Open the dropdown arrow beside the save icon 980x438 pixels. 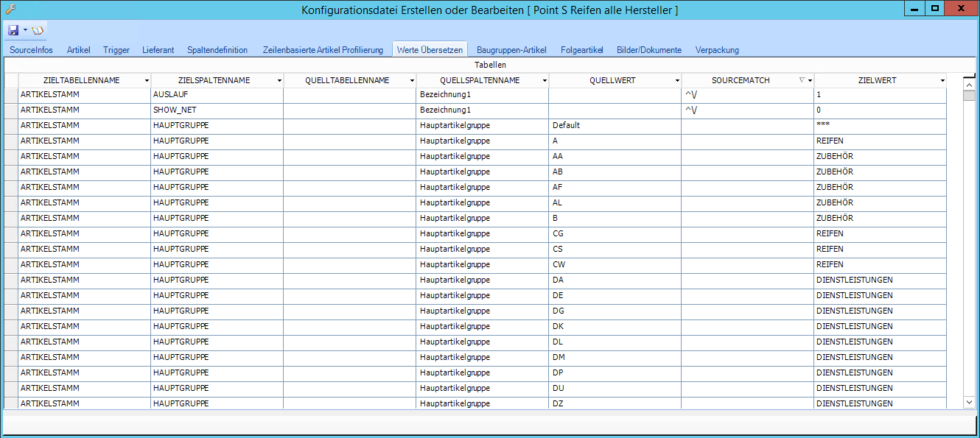coord(25,30)
